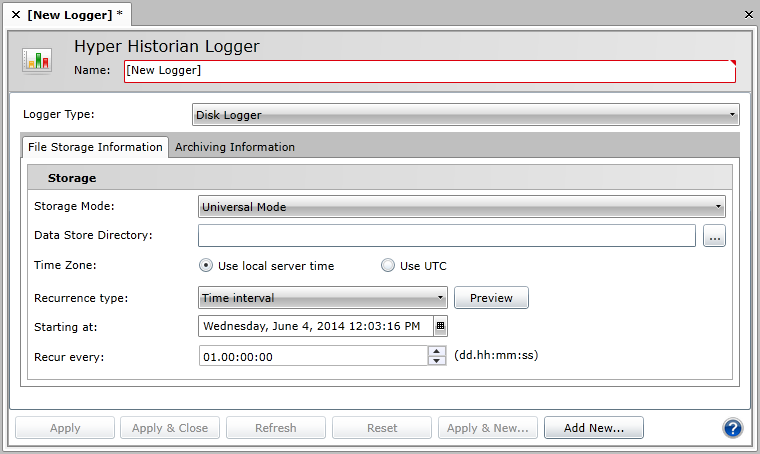
Task: Click the Refresh button
Action: coord(276,428)
